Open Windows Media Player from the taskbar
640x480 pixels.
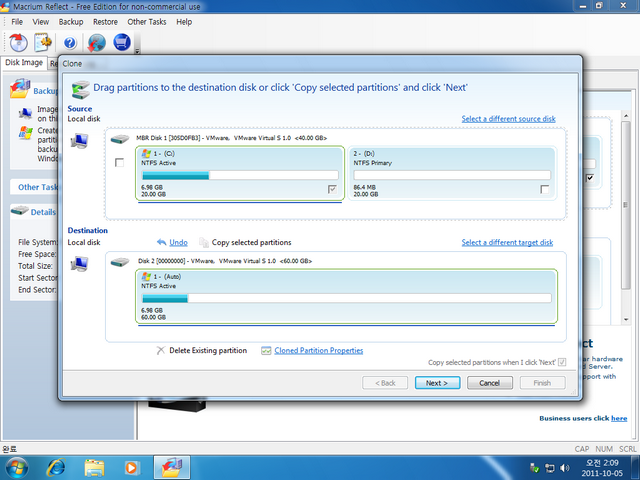[131, 468]
